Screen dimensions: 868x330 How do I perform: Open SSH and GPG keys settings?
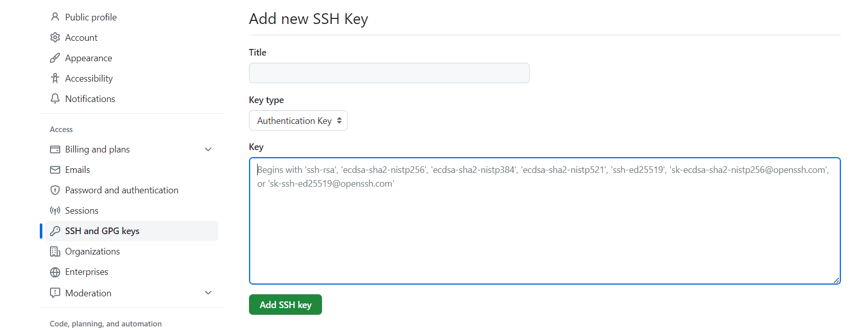[x=102, y=231]
